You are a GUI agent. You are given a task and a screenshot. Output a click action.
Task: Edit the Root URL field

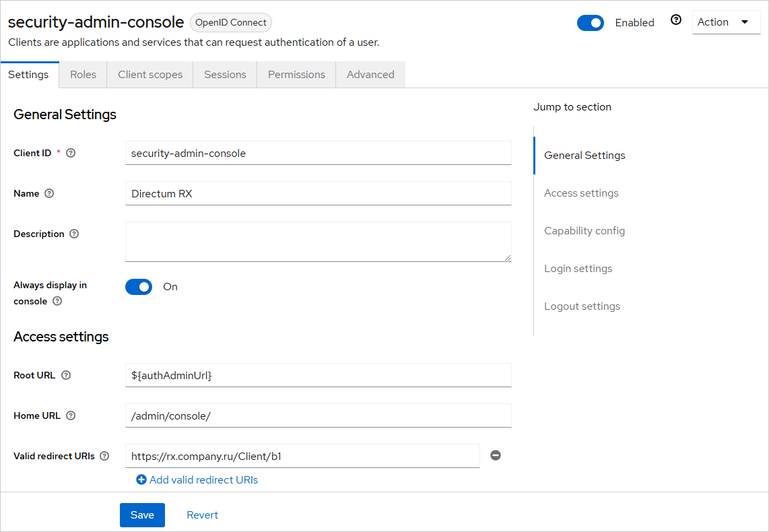pos(319,375)
